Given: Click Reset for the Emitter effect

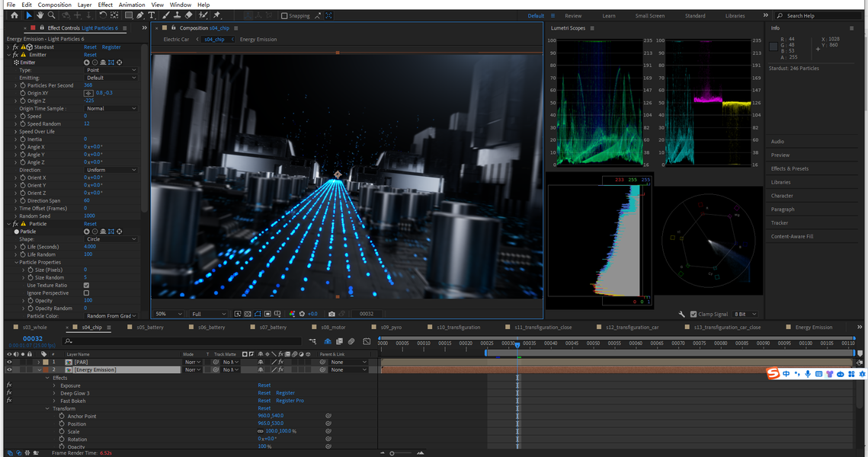Looking at the screenshot, I should (90, 55).
